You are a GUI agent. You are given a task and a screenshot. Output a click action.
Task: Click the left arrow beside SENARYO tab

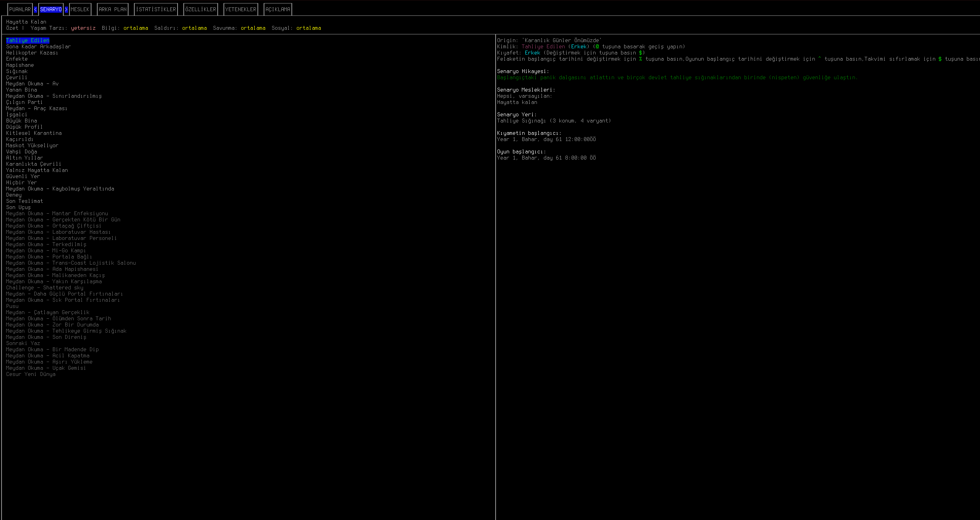pos(36,9)
